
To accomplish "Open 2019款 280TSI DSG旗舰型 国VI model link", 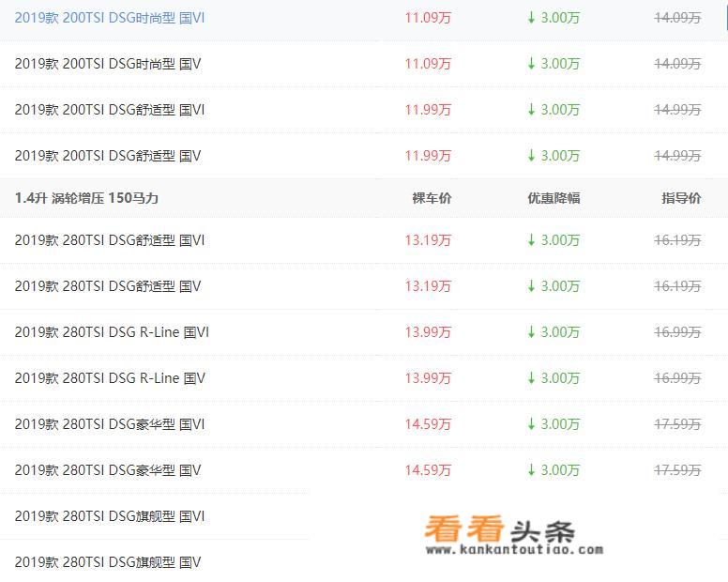I will point(110,516).
